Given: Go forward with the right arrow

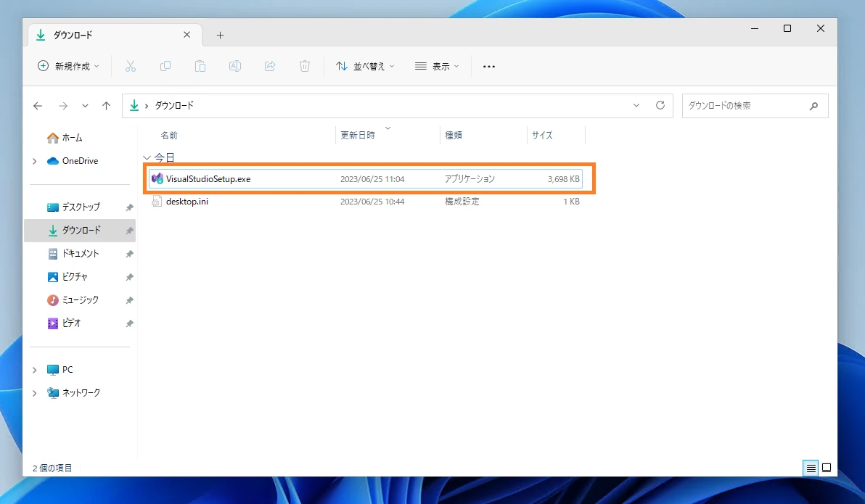Looking at the screenshot, I should 63,106.
